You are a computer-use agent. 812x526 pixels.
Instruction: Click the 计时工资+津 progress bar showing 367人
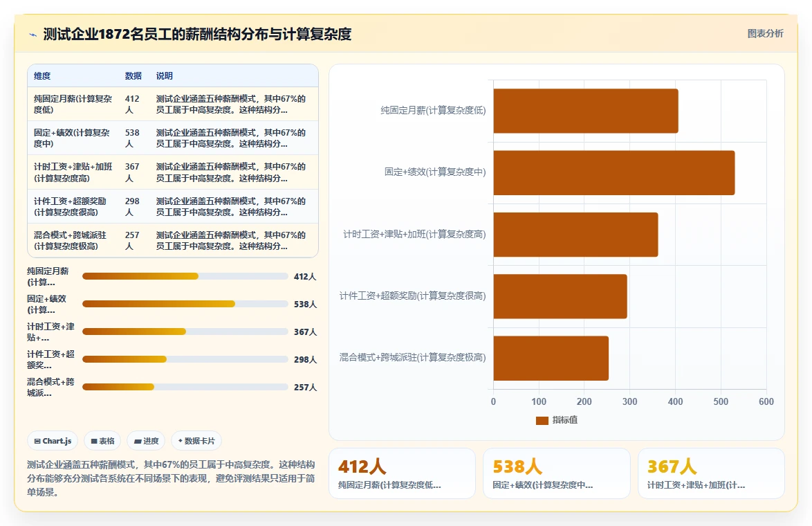pos(185,332)
